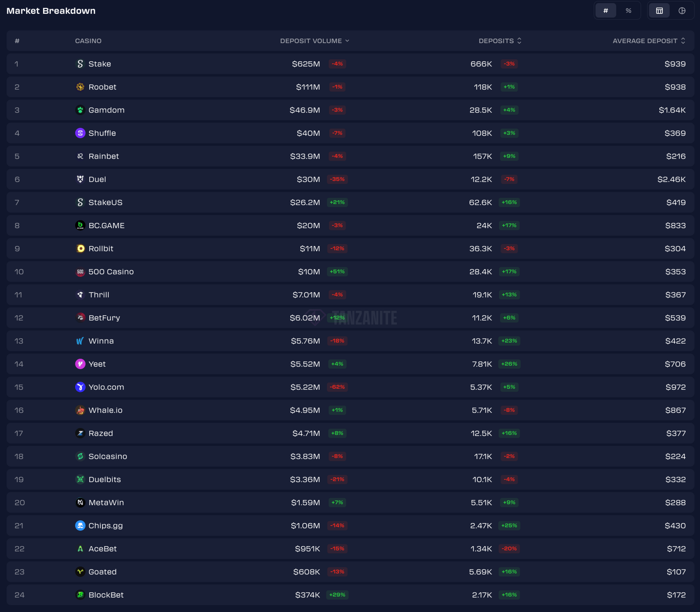This screenshot has width=700, height=612.
Task: Click Duel's -35% volume change badge
Action: (x=337, y=179)
